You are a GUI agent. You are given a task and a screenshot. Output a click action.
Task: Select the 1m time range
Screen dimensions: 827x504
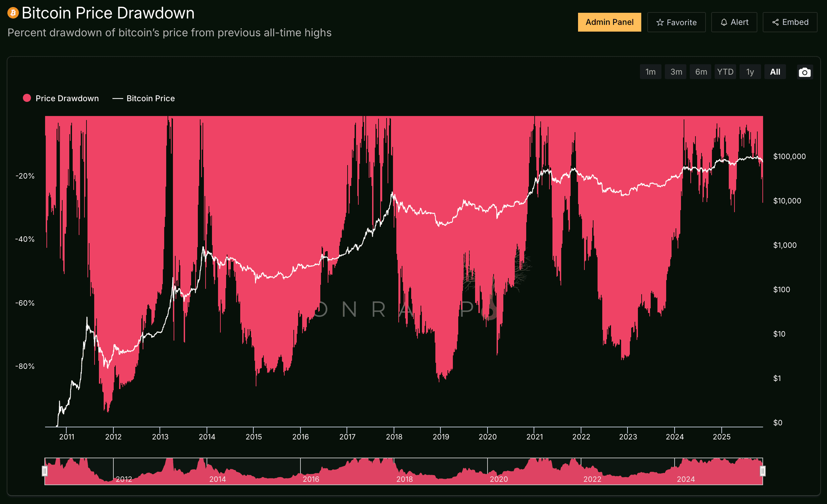click(650, 72)
